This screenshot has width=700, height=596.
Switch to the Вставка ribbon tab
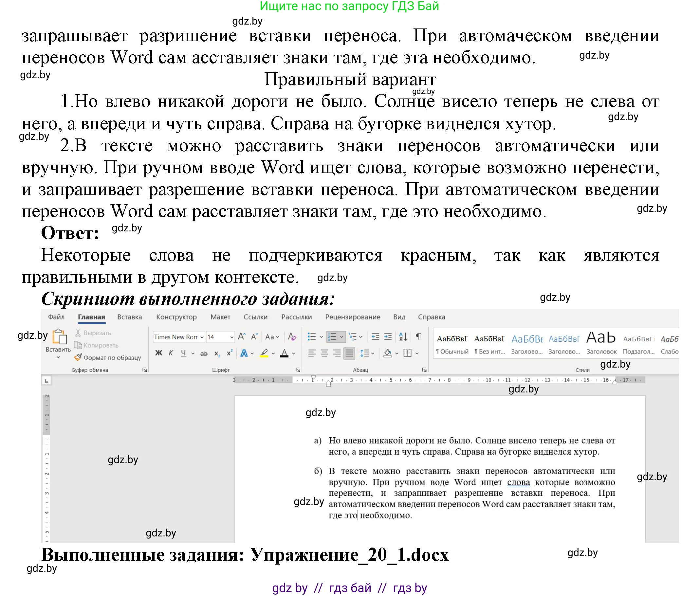[x=130, y=317]
